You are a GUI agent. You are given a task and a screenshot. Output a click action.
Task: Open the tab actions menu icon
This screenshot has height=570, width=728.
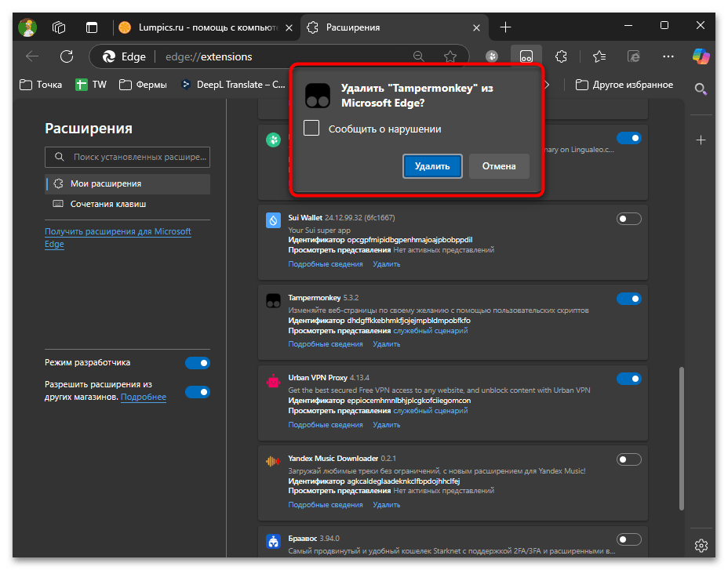pyautogui.click(x=92, y=27)
